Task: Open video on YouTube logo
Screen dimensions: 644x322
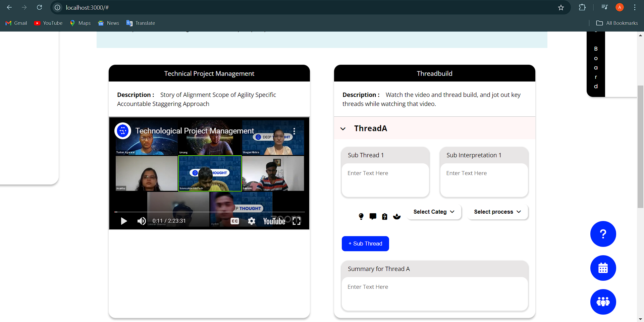Action: coord(274,221)
